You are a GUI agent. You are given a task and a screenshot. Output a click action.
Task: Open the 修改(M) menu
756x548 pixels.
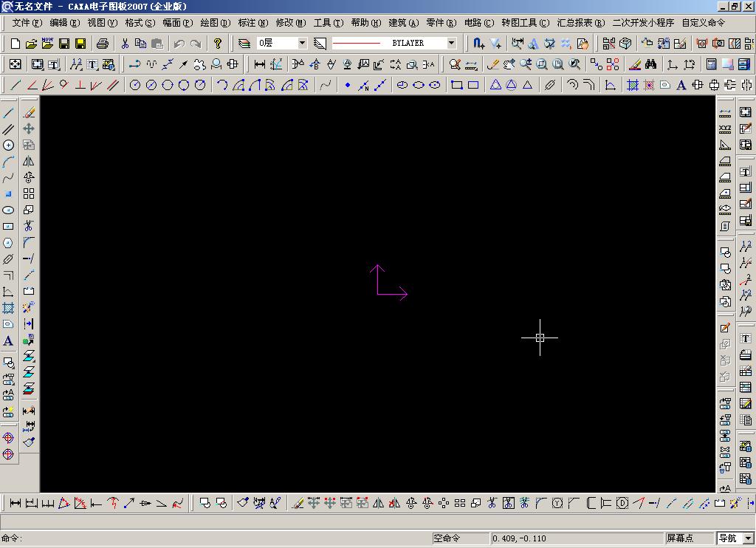tap(291, 23)
